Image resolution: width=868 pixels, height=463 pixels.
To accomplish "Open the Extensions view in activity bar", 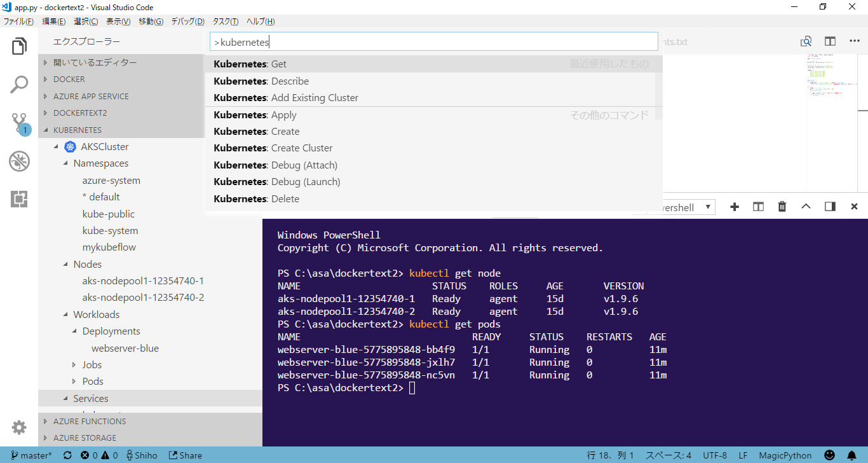I will click(x=19, y=199).
